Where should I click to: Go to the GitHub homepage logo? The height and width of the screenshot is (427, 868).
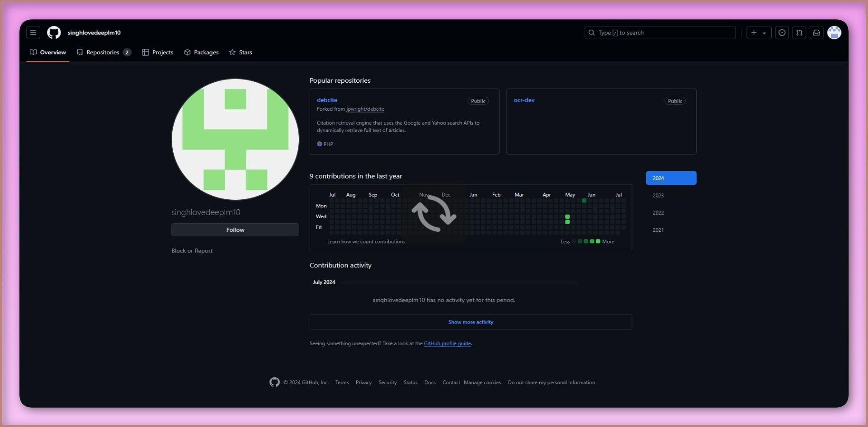pos(54,33)
